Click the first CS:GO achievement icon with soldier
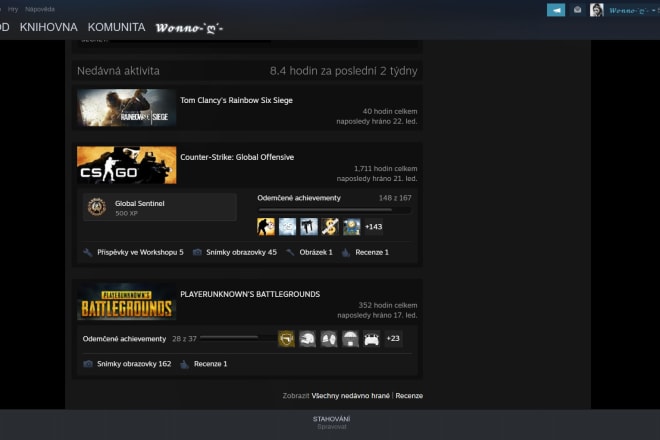 pyautogui.click(x=266, y=227)
